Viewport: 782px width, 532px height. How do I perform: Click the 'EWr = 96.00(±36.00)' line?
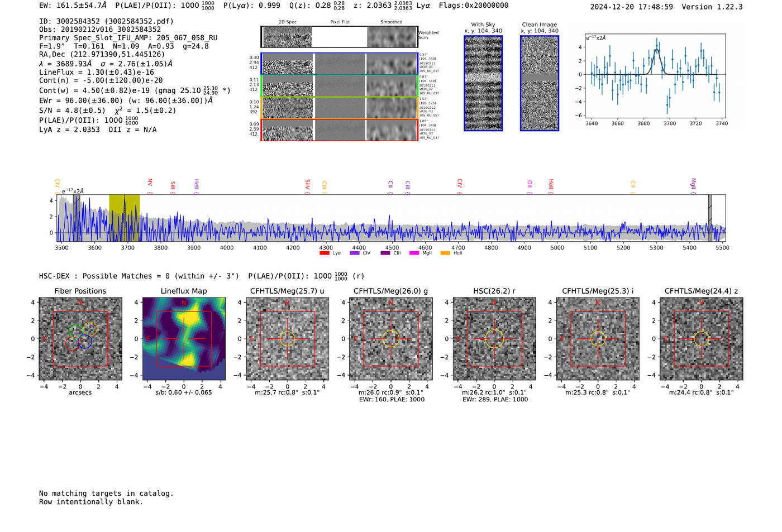[126, 100]
